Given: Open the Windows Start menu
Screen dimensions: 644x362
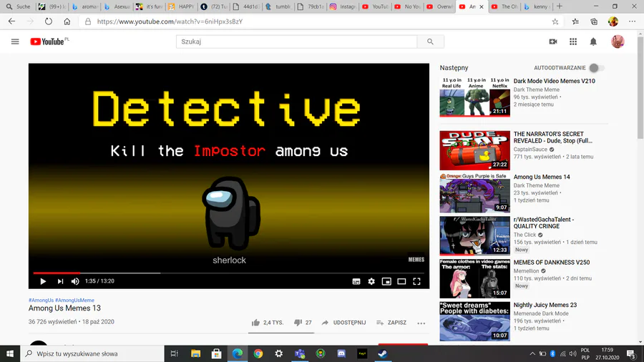Looking at the screenshot, I should pos(10,353).
